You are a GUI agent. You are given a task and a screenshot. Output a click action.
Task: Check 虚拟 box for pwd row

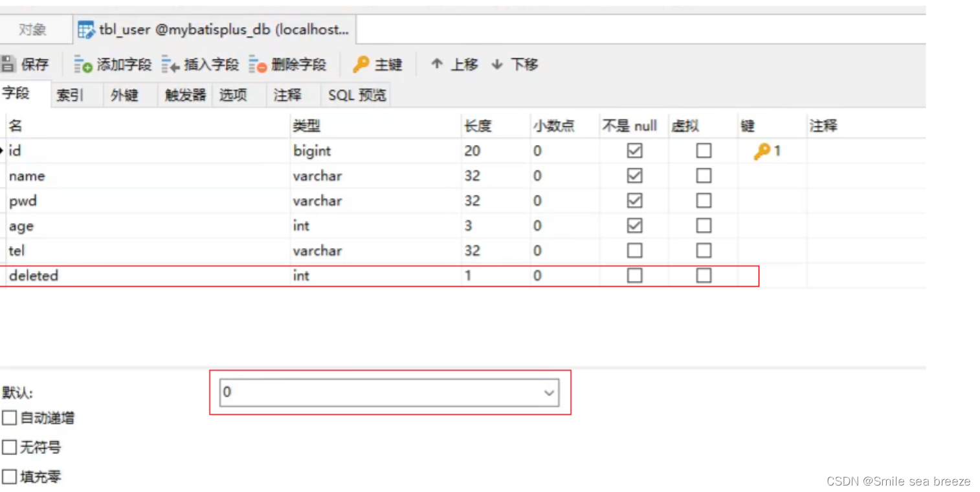704,201
